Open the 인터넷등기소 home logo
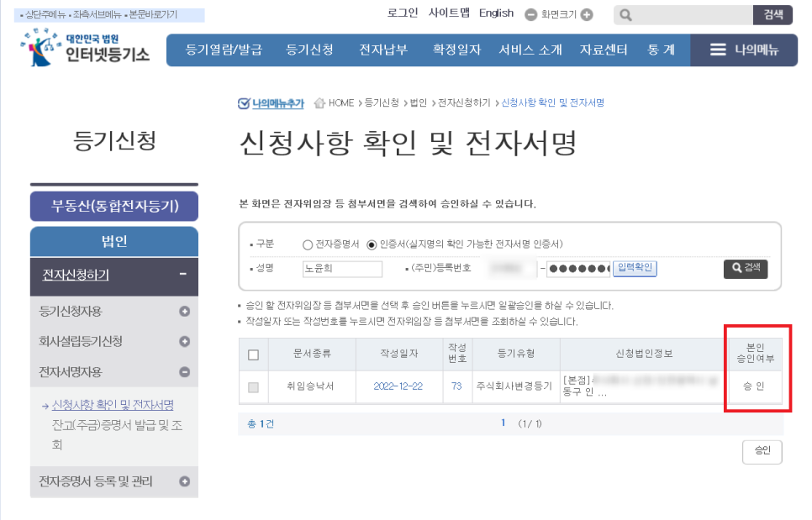Screen dimensions: 812x520 point(85,48)
